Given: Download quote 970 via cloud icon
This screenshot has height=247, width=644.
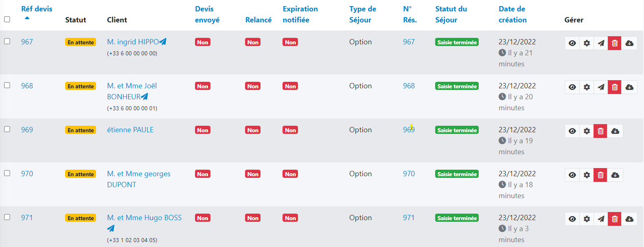Looking at the screenshot, I should (615, 175).
